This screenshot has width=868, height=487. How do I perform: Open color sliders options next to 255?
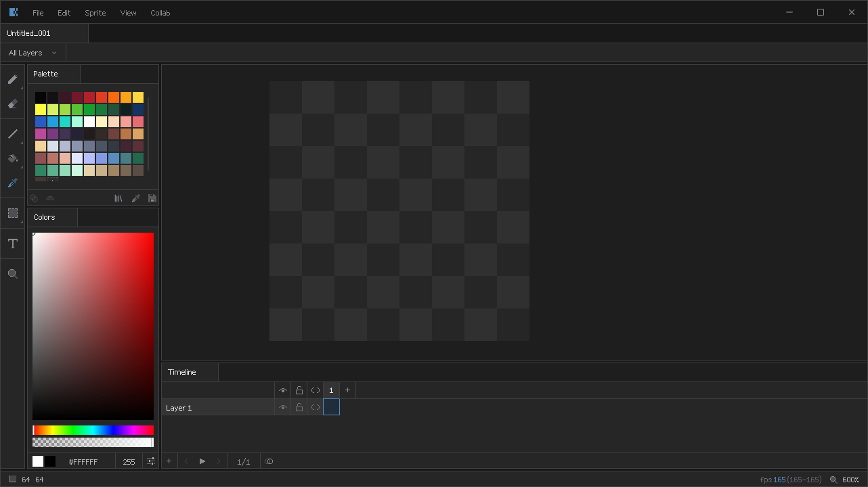click(x=151, y=461)
